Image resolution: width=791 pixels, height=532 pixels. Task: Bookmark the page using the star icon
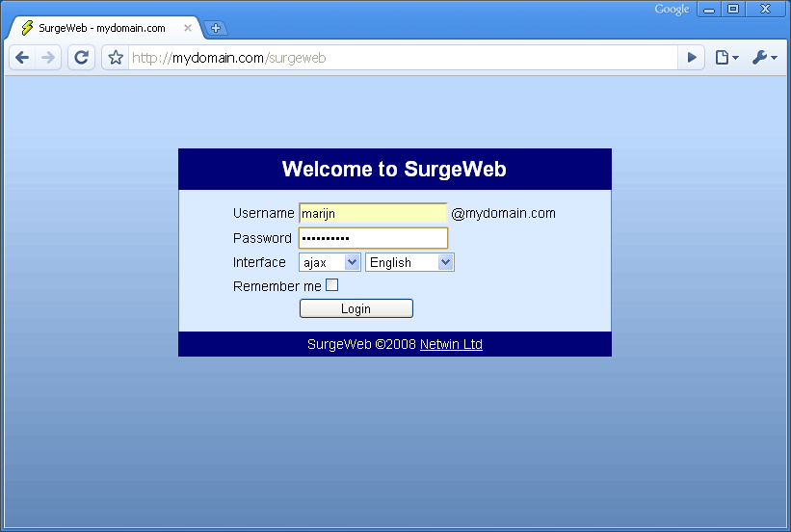116,58
